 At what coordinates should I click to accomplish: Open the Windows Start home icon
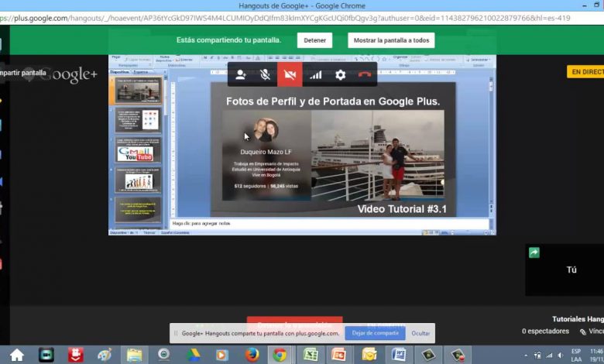[x=17, y=355]
